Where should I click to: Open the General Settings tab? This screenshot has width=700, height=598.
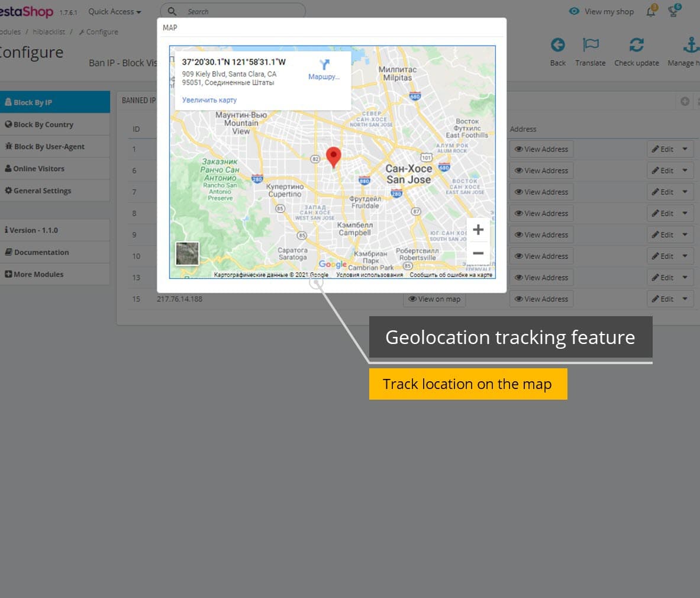55,191
